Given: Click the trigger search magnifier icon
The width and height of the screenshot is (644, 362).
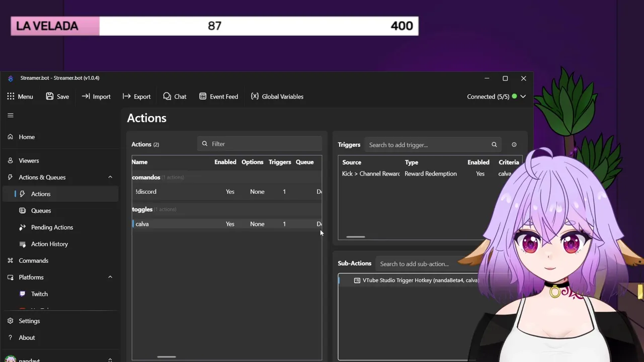Looking at the screenshot, I should 494,145.
